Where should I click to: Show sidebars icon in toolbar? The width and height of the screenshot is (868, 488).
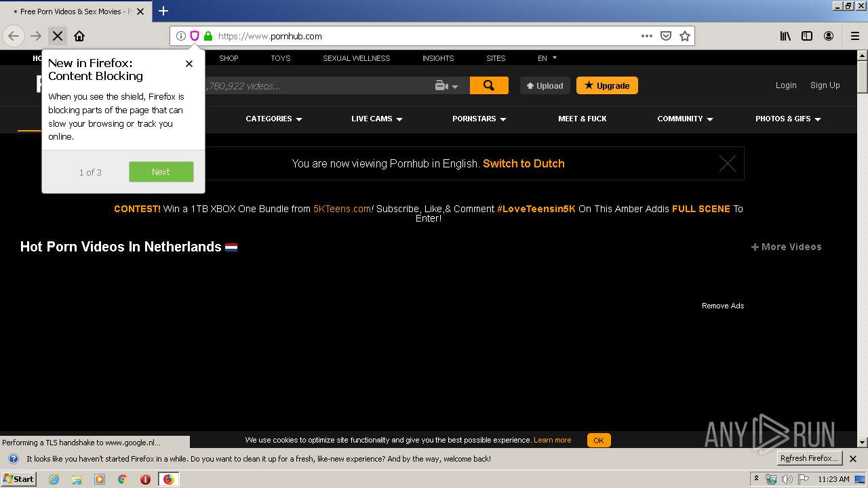point(807,36)
